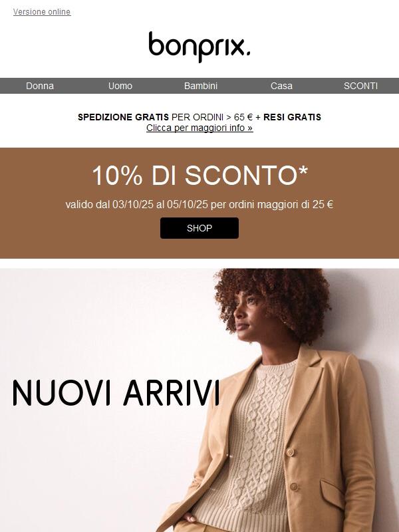The width and height of the screenshot is (399, 532).
Task: View the SCONTI deals tab
Action: click(360, 86)
